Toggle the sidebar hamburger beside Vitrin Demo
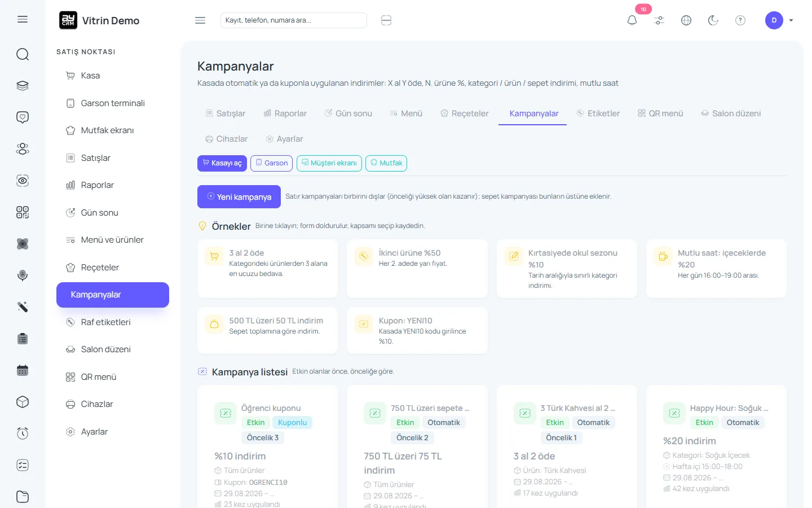812x508 pixels. coord(200,20)
